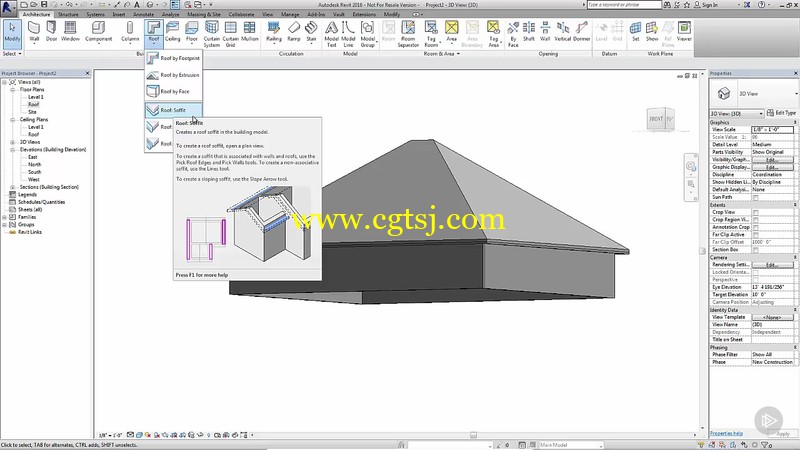
Task: Click the keyword search box
Action: coord(624,5)
